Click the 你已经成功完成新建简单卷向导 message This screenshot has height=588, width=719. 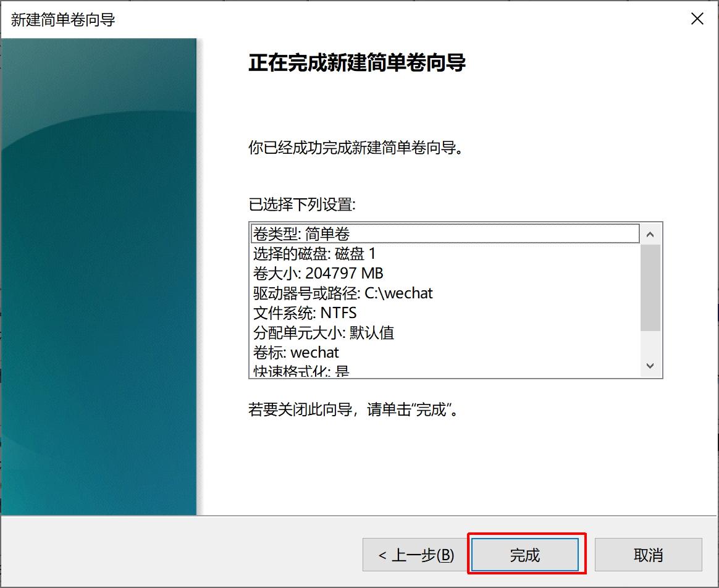(356, 148)
